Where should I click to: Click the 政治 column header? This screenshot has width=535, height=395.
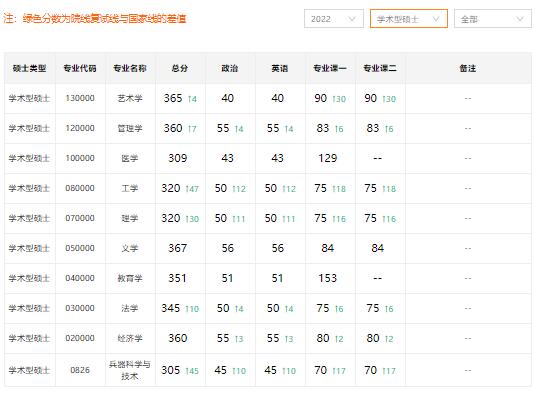[x=230, y=68]
